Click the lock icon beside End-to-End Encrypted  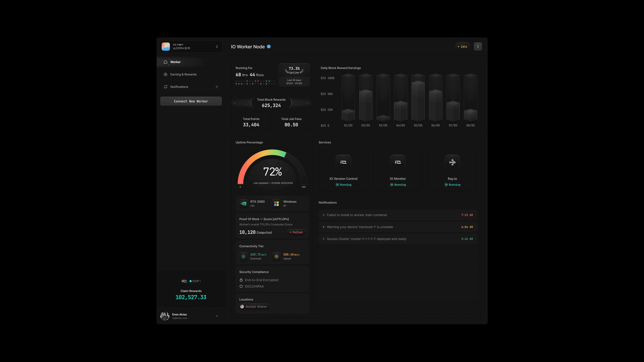point(241,280)
